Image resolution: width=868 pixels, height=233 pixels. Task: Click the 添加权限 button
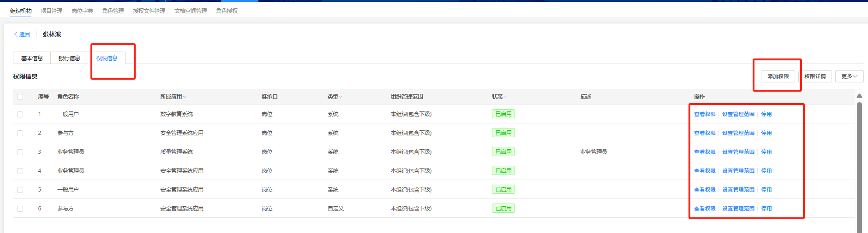coord(778,76)
